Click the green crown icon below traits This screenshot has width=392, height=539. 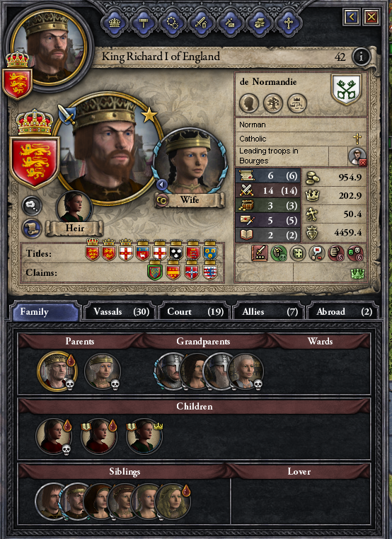pos(357,274)
